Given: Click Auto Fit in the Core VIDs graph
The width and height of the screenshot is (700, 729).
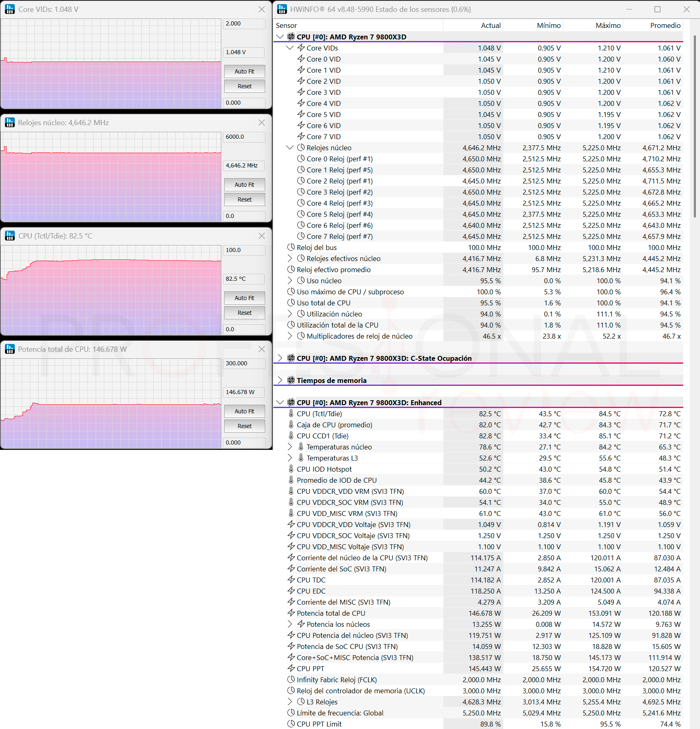Looking at the screenshot, I should click(244, 71).
